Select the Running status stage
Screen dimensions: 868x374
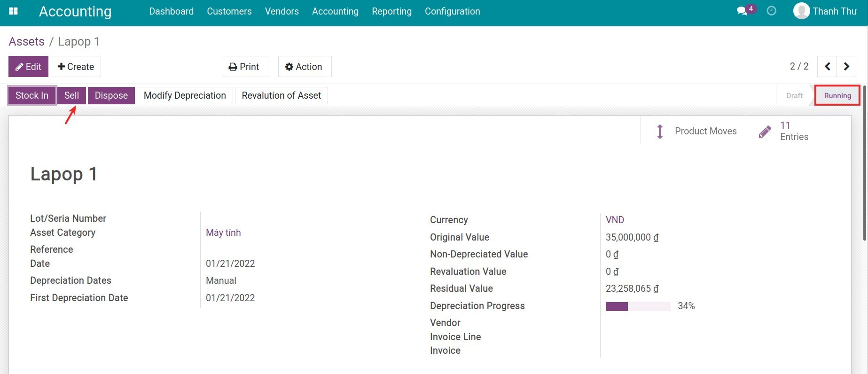pyautogui.click(x=837, y=96)
